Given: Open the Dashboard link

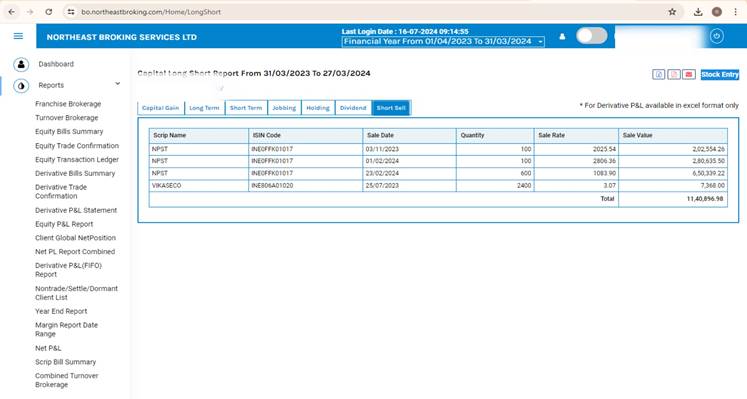Looking at the screenshot, I should pos(56,64).
